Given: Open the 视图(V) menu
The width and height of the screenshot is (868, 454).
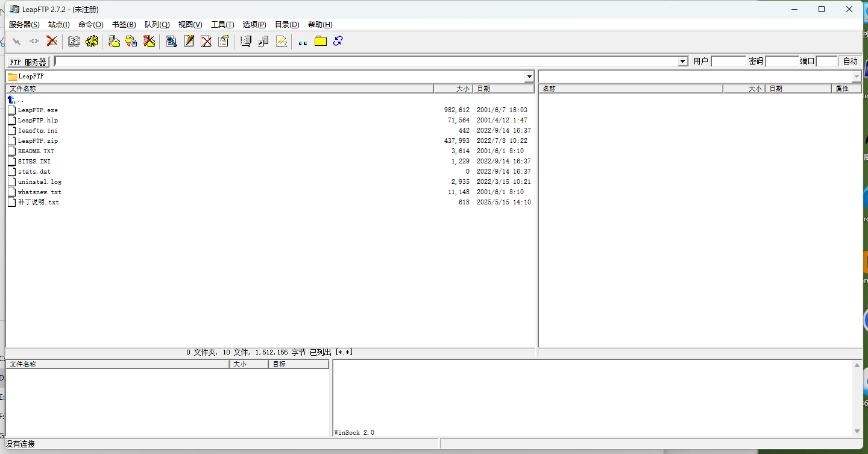Looking at the screenshot, I should (190, 25).
